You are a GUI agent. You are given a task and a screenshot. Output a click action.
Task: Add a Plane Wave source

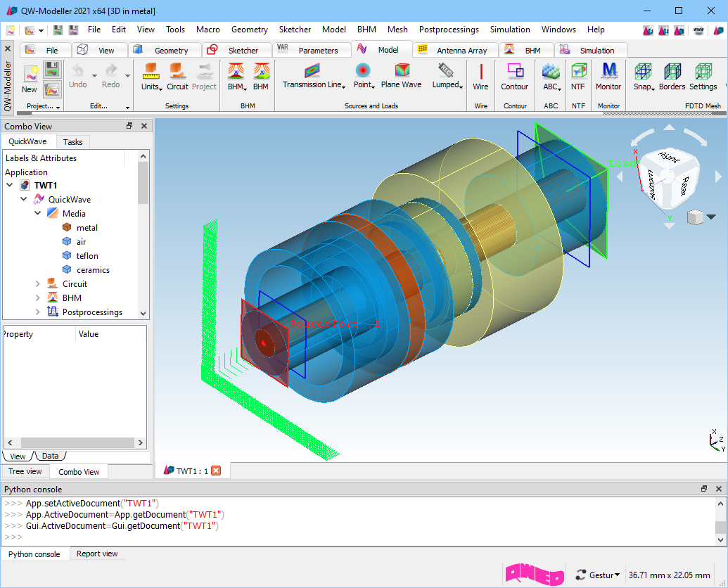tap(401, 76)
